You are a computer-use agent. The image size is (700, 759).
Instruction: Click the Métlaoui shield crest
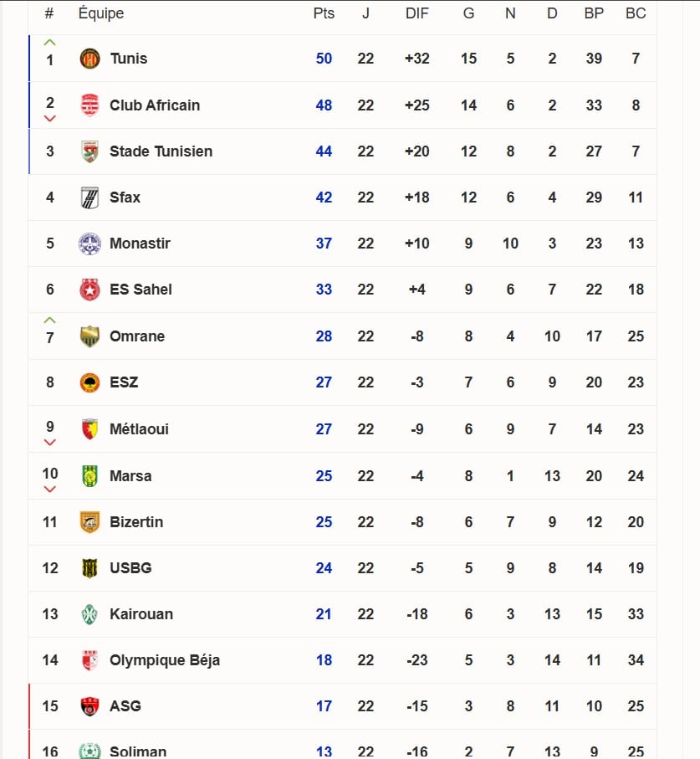coord(89,429)
